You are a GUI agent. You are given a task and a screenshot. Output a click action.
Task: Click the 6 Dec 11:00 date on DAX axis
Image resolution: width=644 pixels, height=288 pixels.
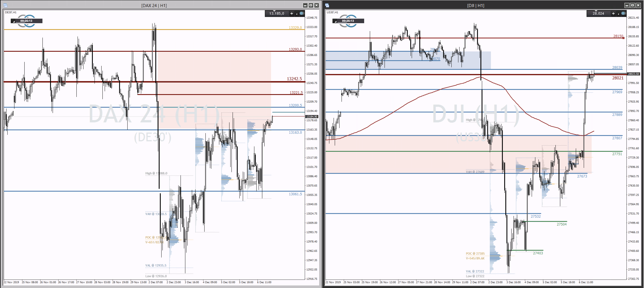click(x=264, y=282)
